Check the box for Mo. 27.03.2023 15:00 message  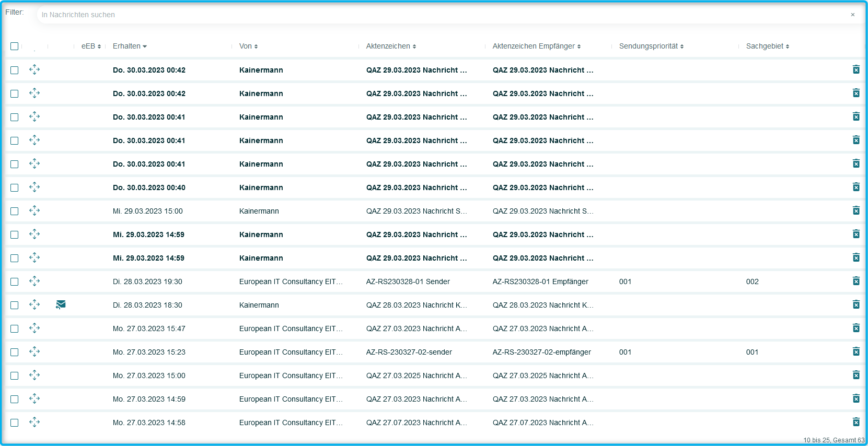point(15,375)
